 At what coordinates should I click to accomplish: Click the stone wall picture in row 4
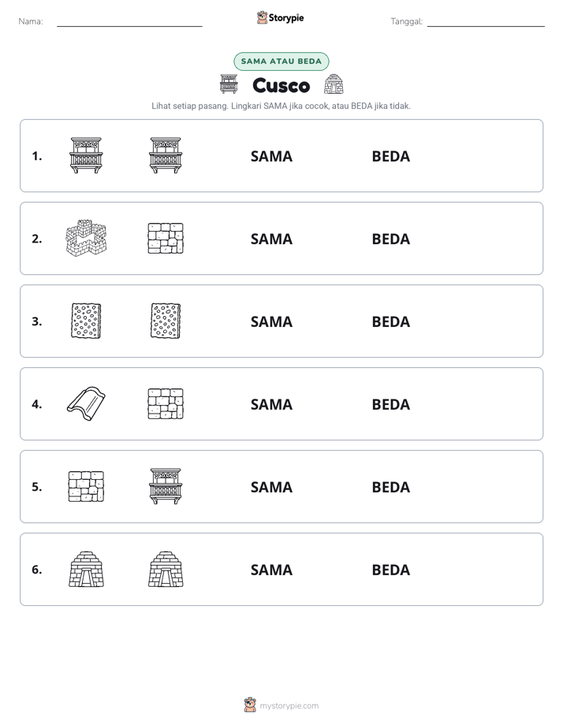(166, 403)
